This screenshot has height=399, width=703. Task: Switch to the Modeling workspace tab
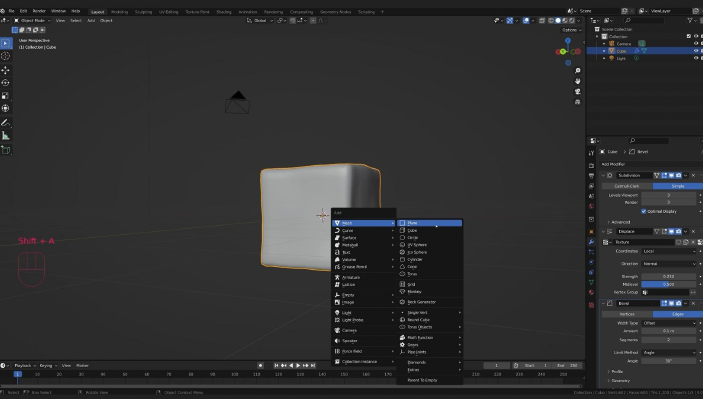(119, 12)
